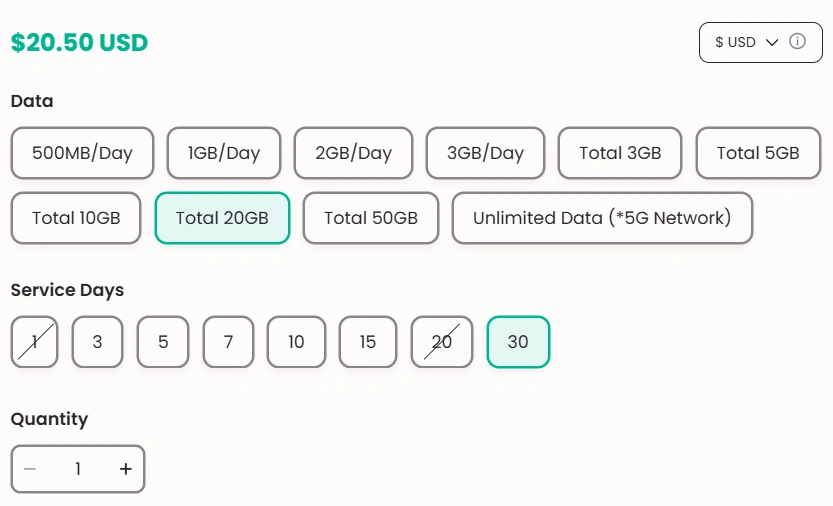Image resolution: width=833 pixels, height=506 pixels.
Task: Increase quantity with the plus icon
Action: click(126, 469)
